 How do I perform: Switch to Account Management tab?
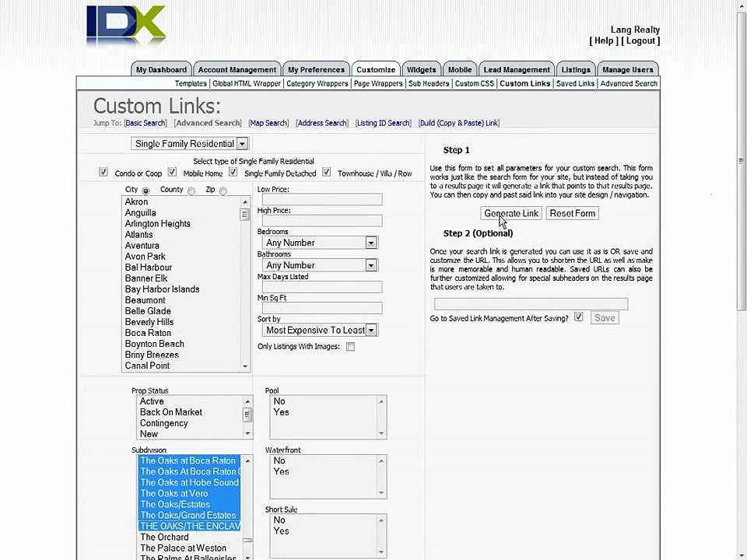point(237,69)
